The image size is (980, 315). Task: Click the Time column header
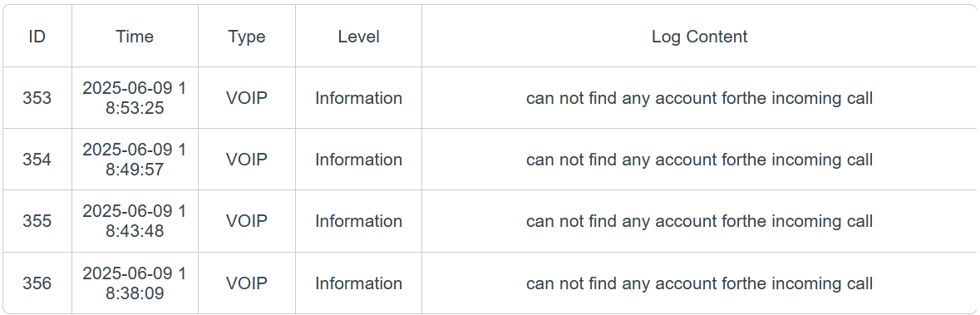point(135,37)
